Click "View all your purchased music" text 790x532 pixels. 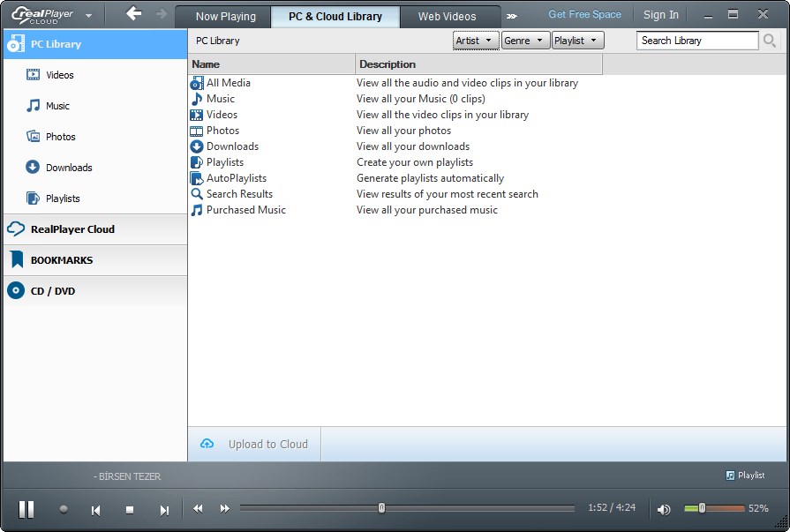pos(427,210)
